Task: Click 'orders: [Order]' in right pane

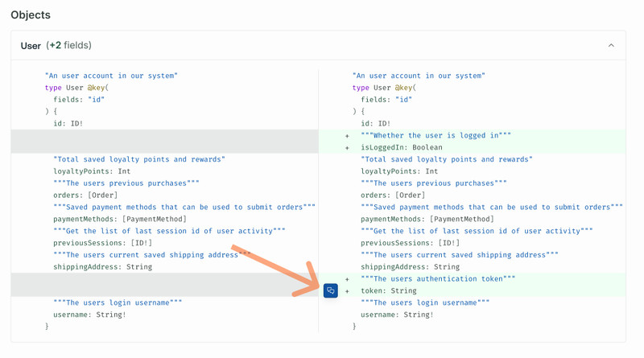Action: click(393, 195)
